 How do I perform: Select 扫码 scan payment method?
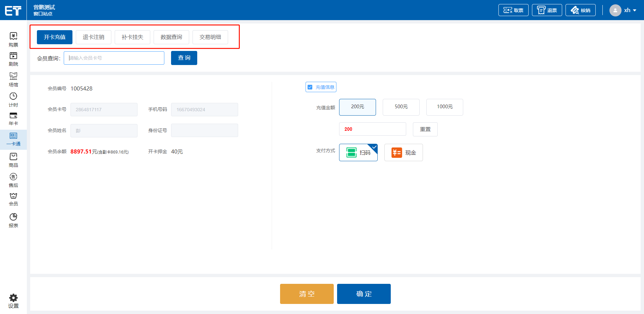pos(358,152)
